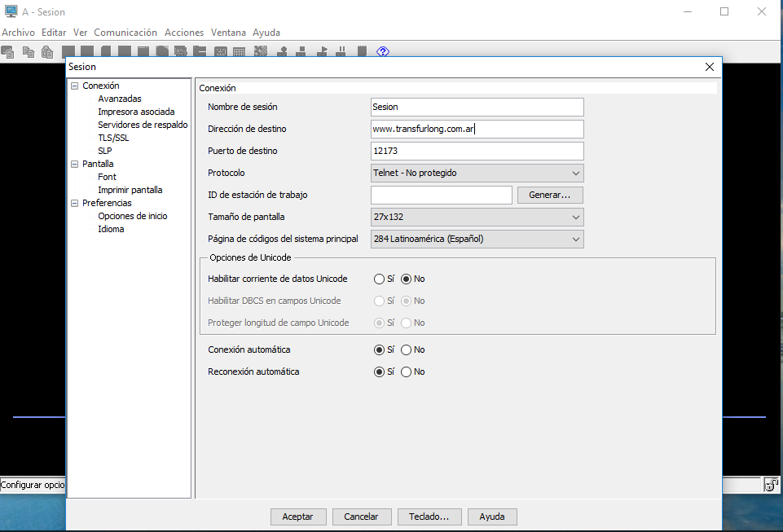The height and width of the screenshot is (532, 783).
Task: Select Sí for Habilitar corriente de datos Unicode
Action: point(379,279)
